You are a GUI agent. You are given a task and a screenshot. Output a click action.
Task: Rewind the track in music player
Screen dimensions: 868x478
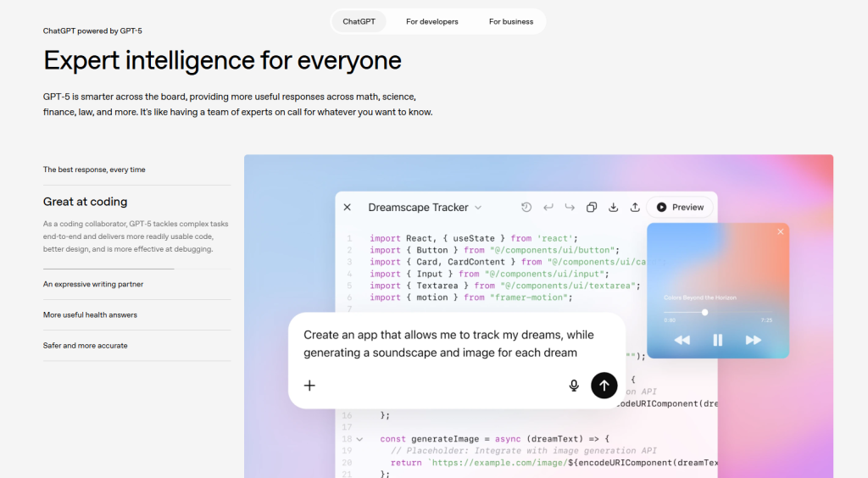click(x=682, y=340)
